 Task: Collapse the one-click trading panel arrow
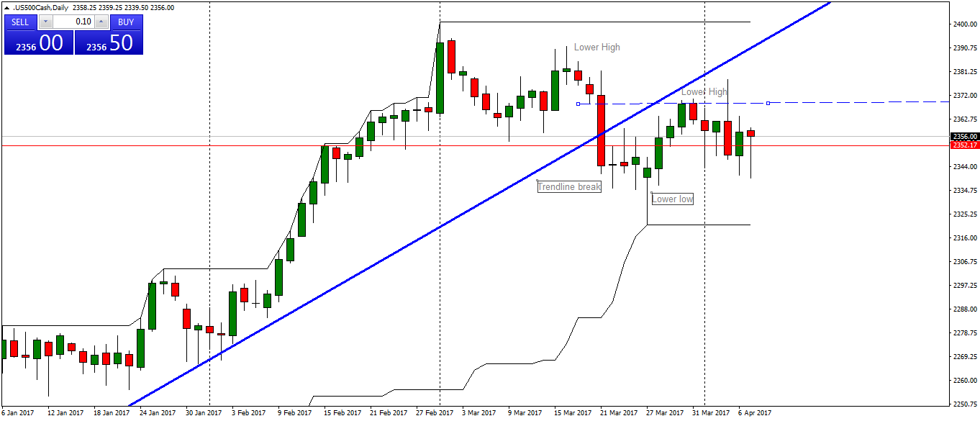point(6,6)
